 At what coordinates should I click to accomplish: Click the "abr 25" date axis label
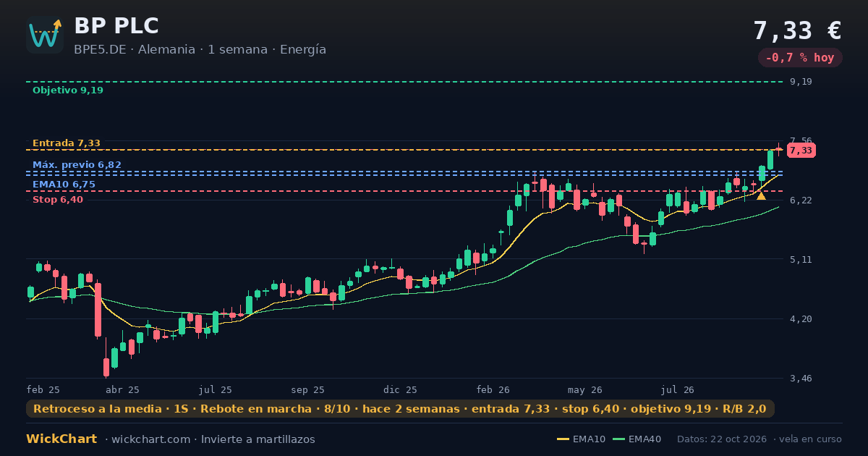click(123, 389)
